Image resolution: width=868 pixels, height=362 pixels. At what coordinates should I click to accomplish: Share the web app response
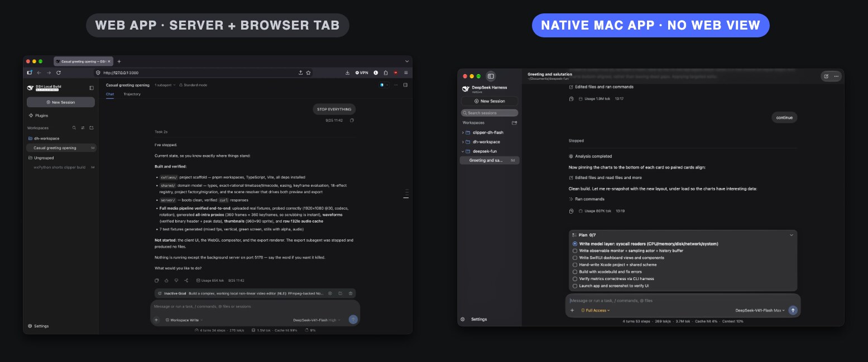186,281
